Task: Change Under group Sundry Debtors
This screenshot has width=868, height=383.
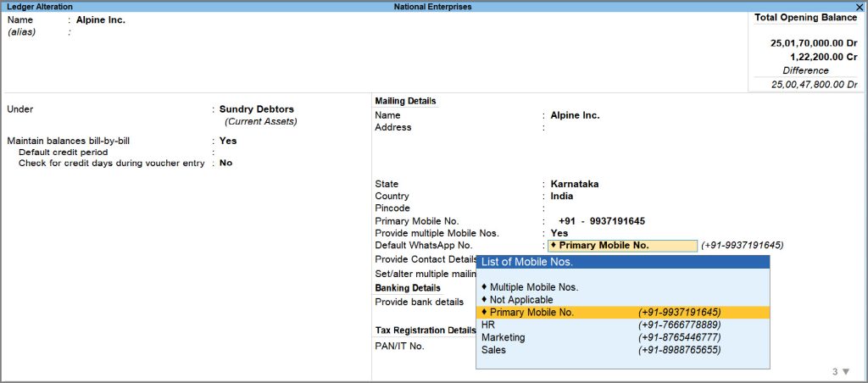Action: (x=256, y=109)
